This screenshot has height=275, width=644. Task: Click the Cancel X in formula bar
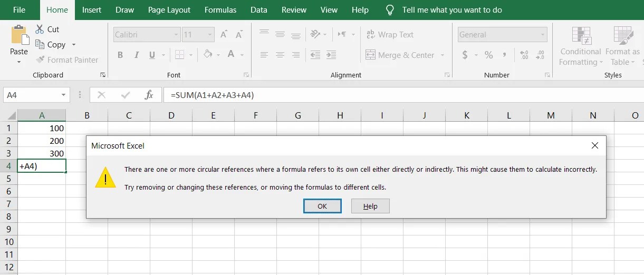tap(102, 95)
